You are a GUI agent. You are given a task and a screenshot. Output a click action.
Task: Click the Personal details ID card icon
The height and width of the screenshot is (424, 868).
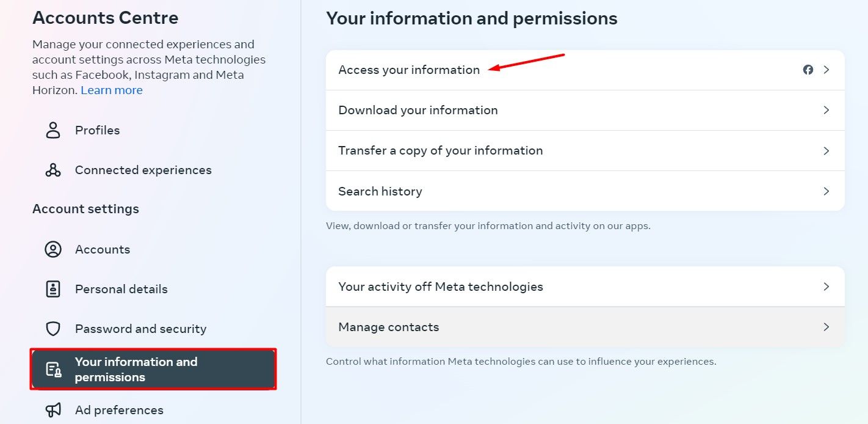click(x=53, y=289)
